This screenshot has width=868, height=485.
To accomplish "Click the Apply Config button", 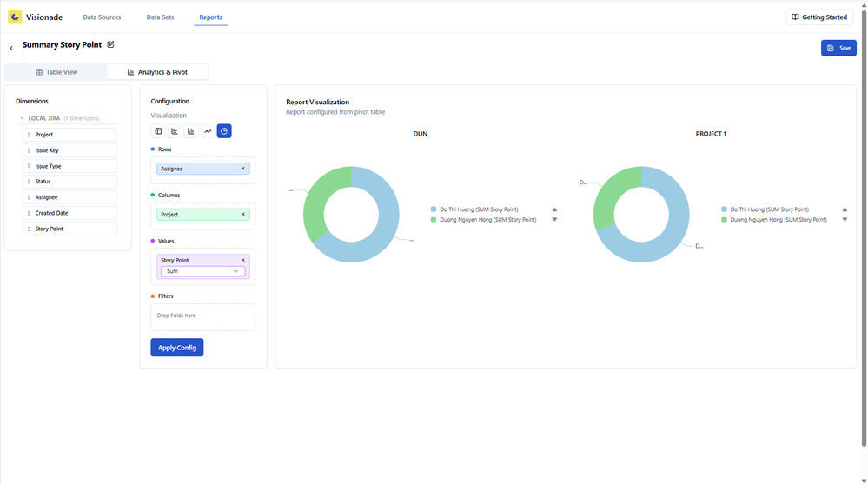I will pyautogui.click(x=177, y=348).
